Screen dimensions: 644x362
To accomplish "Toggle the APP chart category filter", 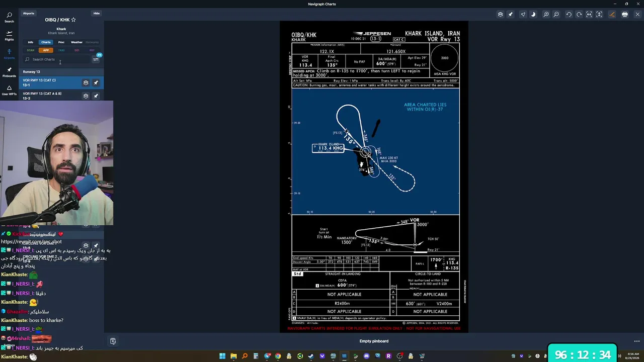I will pyautogui.click(x=46, y=50).
